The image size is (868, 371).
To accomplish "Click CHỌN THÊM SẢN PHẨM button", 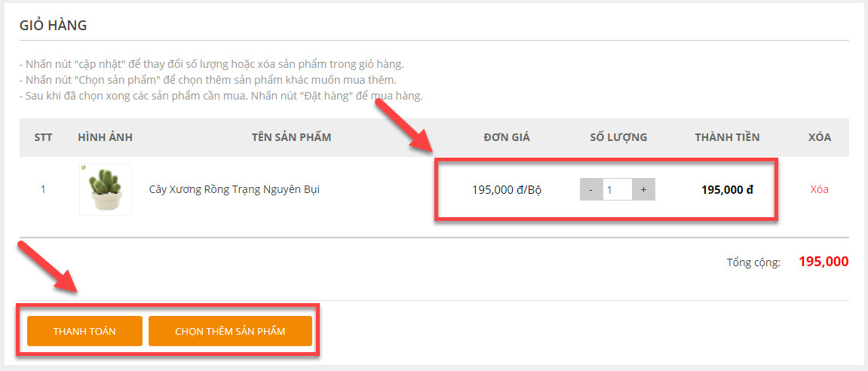I will pos(230,331).
